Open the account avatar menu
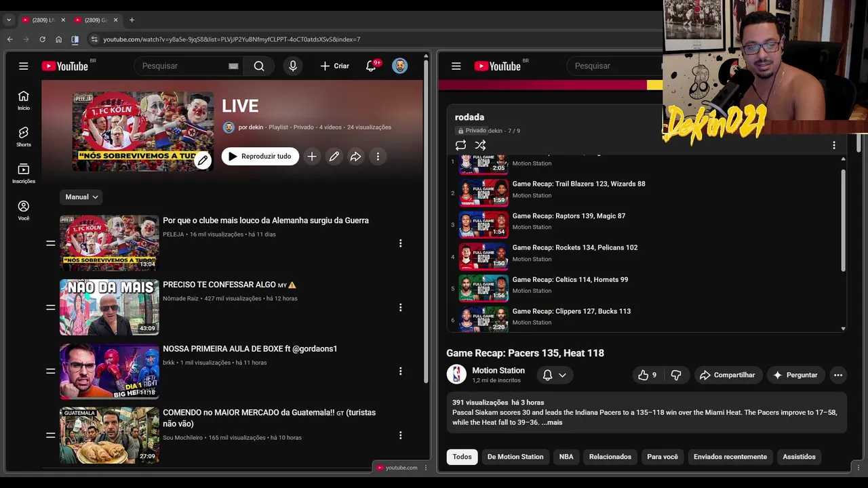 coord(400,66)
